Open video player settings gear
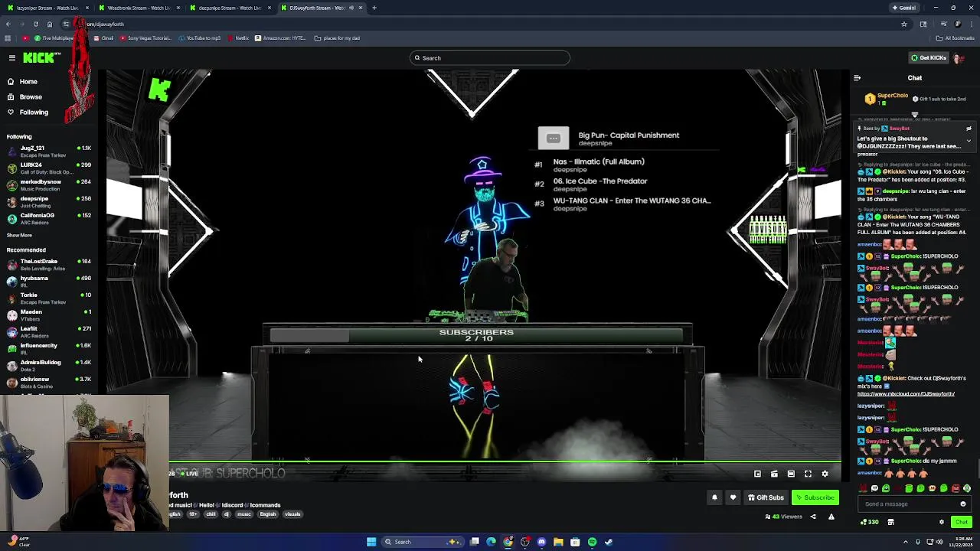980x551 pixels. (x=825, y=474)
